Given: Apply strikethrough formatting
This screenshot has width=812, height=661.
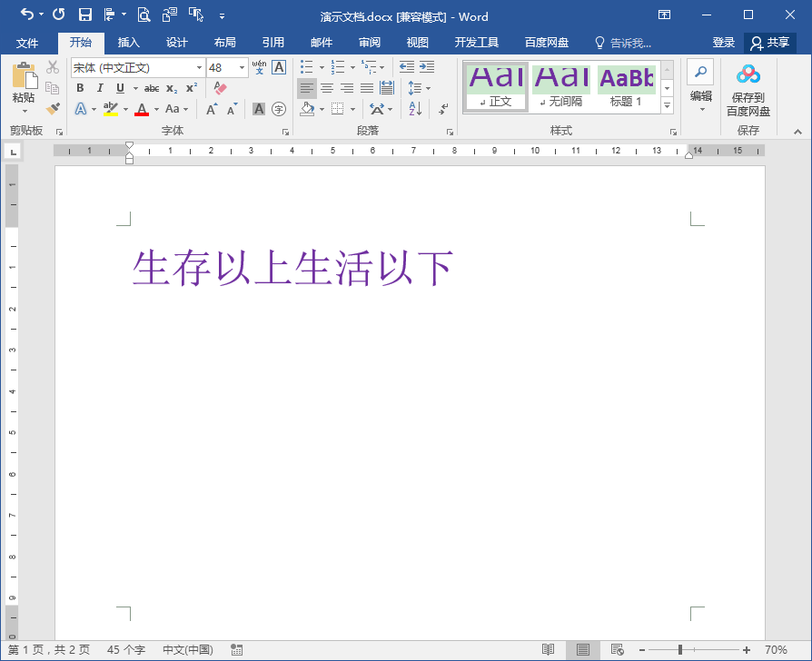Looking at the screenshot, I should pos(151,87).
